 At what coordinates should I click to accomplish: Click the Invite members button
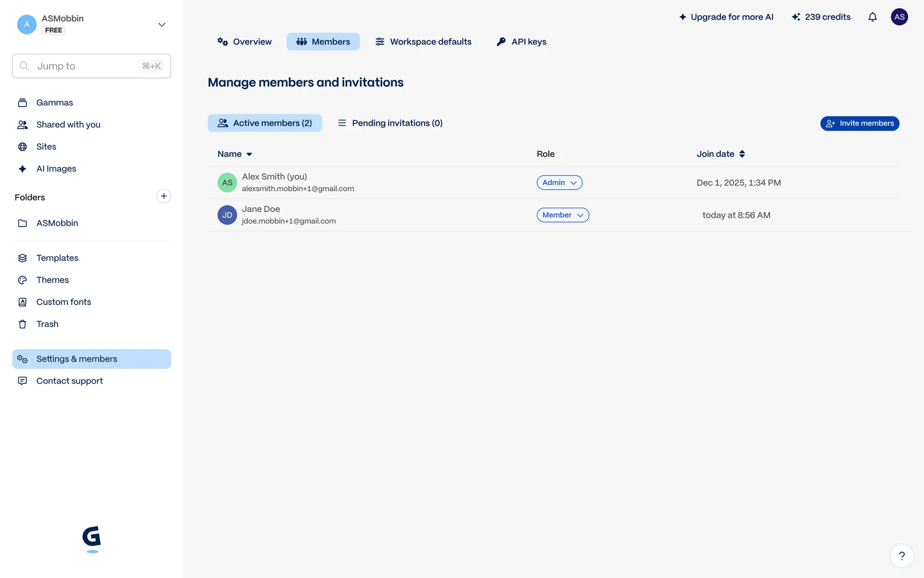click(860, 123)
